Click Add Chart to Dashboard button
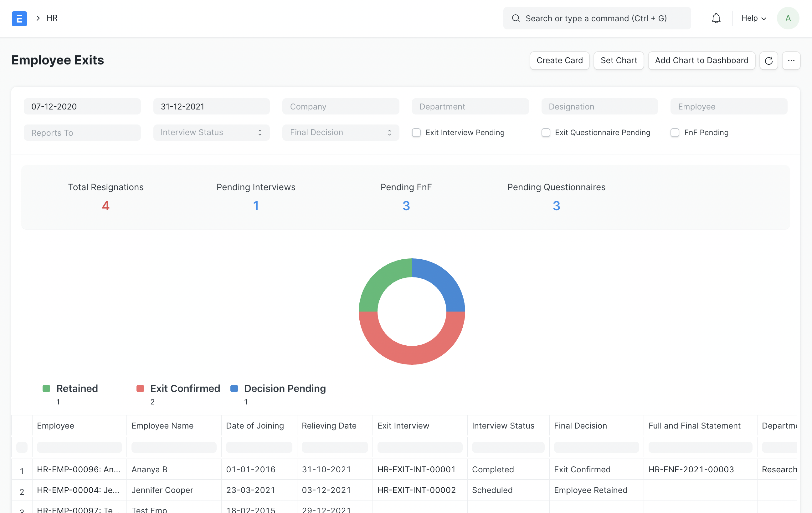Viewport: 812px width, 513px height. pyautogui.click(x=702, y=61)
